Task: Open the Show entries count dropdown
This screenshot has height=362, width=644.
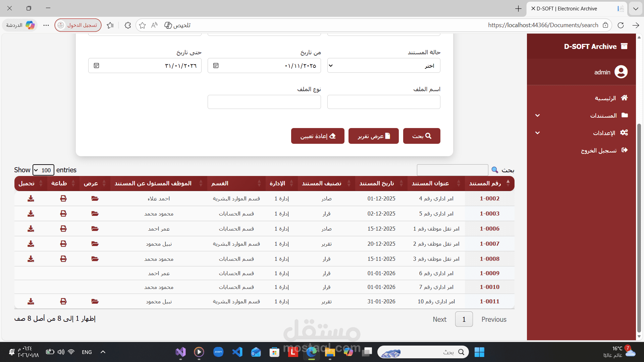Action: tap(43, 170)
